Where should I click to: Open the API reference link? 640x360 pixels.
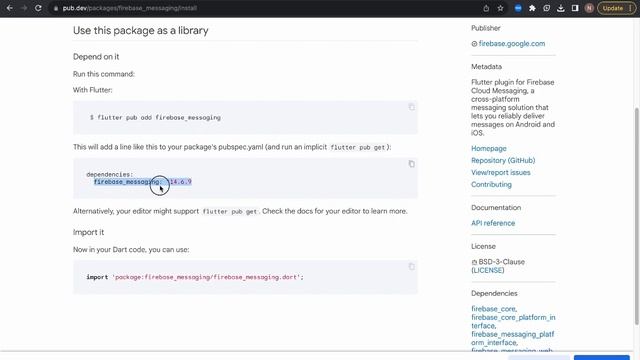pos(493,223)
